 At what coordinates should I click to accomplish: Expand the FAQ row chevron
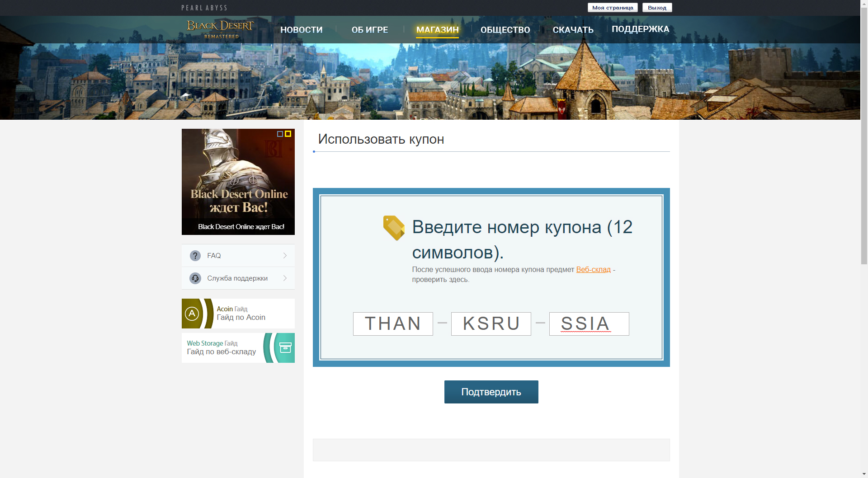click(285, 256)
